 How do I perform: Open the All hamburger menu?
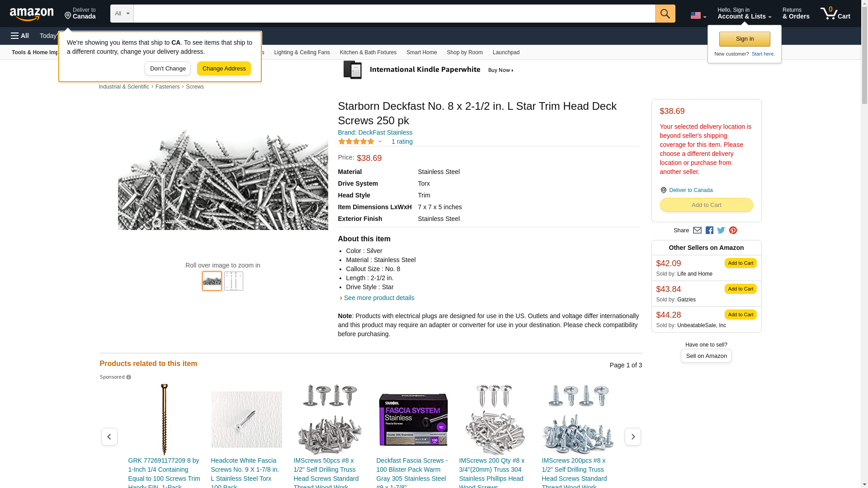coord(20,36)
